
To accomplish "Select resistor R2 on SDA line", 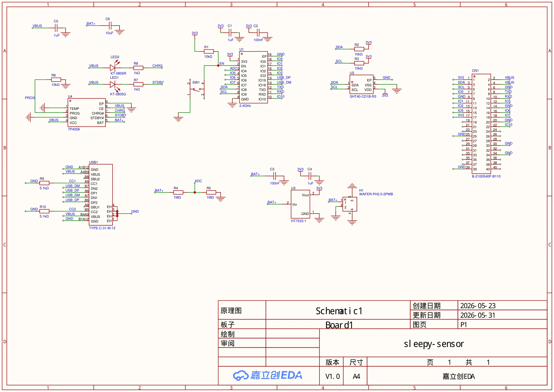I will click(359, 49).
